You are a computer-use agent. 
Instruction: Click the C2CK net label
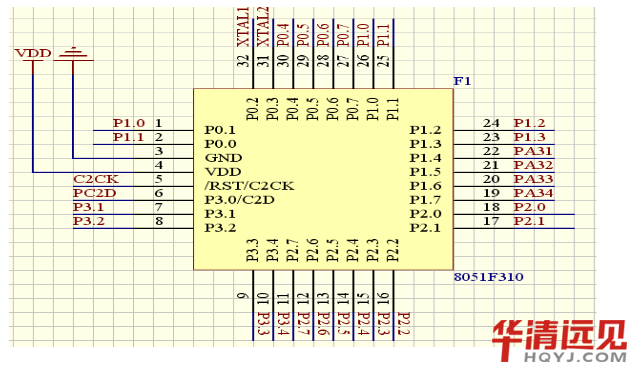(96, 179)
